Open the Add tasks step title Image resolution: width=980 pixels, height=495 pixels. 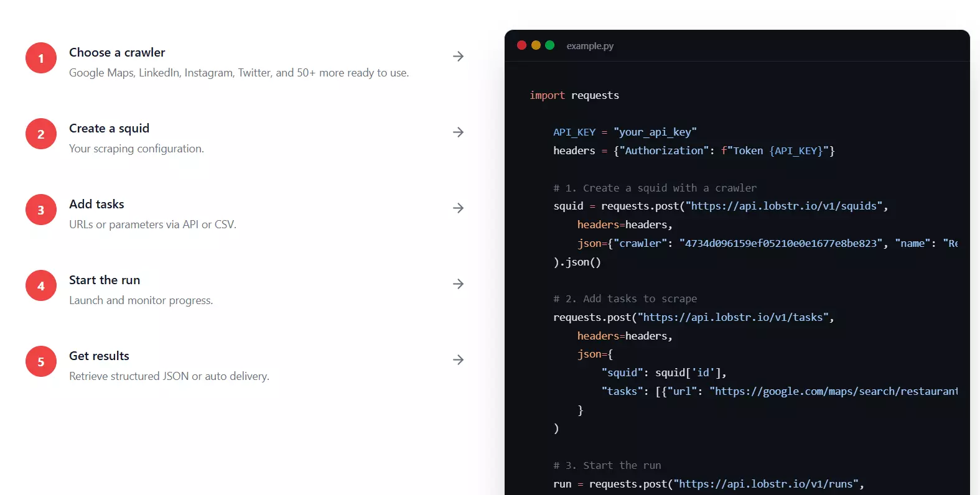coord(96,205)
